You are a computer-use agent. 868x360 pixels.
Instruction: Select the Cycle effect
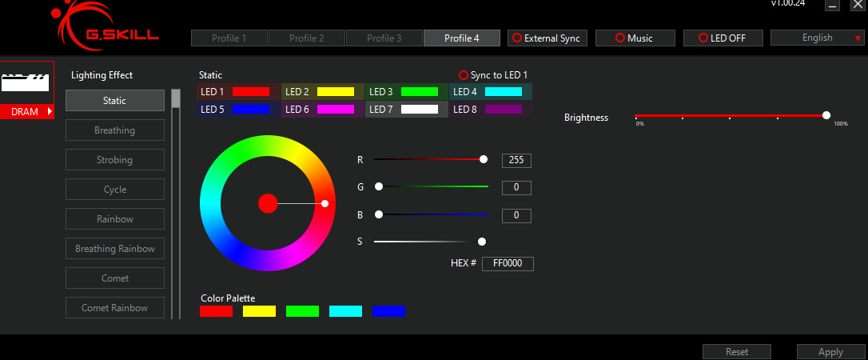coord(114,190)
